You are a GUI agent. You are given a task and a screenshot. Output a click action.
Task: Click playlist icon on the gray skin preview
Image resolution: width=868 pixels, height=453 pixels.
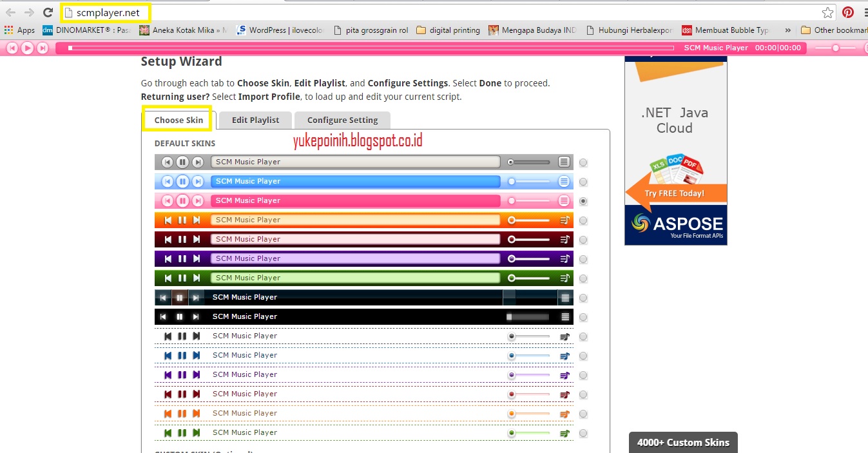[x=564, y=162]
